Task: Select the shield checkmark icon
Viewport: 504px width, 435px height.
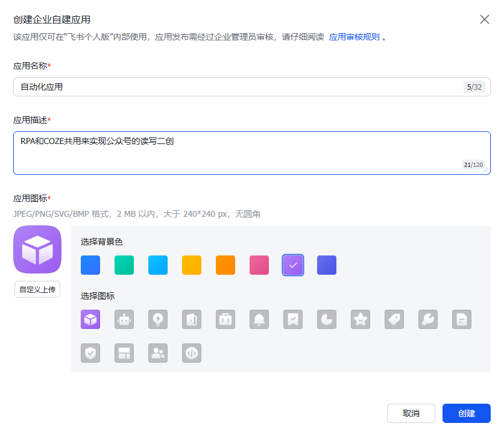Action: [90, 353]
